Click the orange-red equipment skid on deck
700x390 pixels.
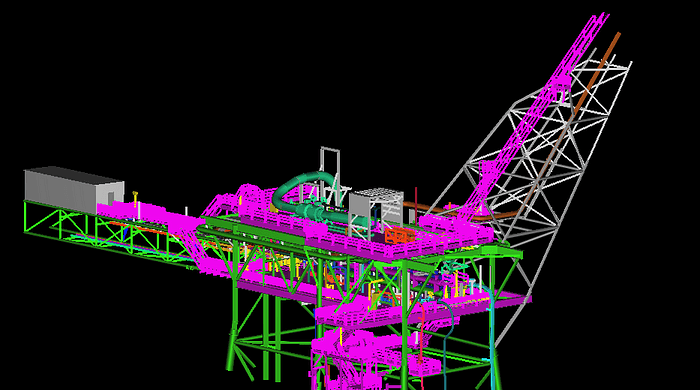[x=399, y=235]
